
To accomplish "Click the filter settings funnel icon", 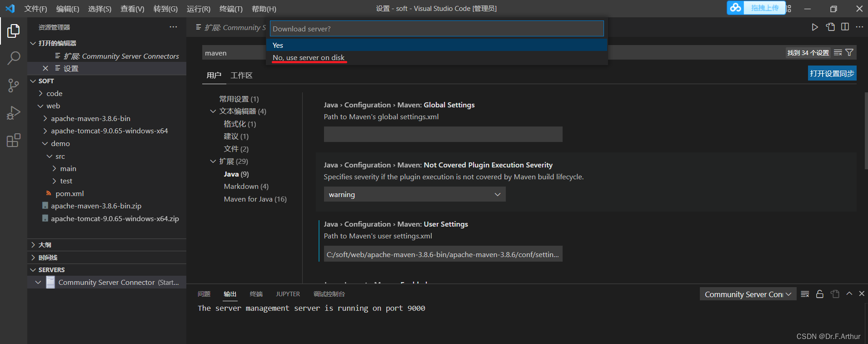I will [x=849, y=53].
